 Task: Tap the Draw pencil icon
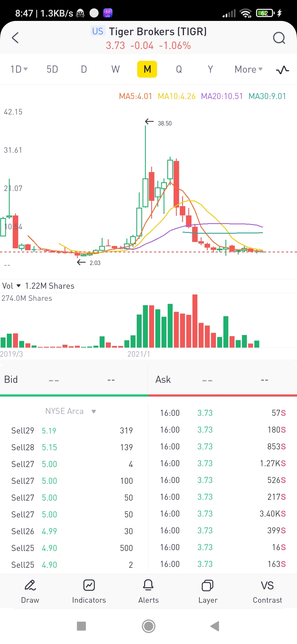tap(30, 585)
